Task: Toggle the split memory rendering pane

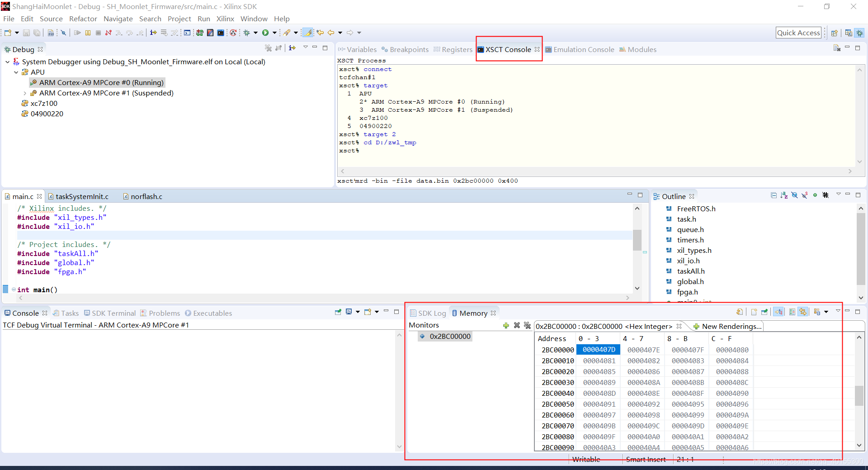Action: 792,312
